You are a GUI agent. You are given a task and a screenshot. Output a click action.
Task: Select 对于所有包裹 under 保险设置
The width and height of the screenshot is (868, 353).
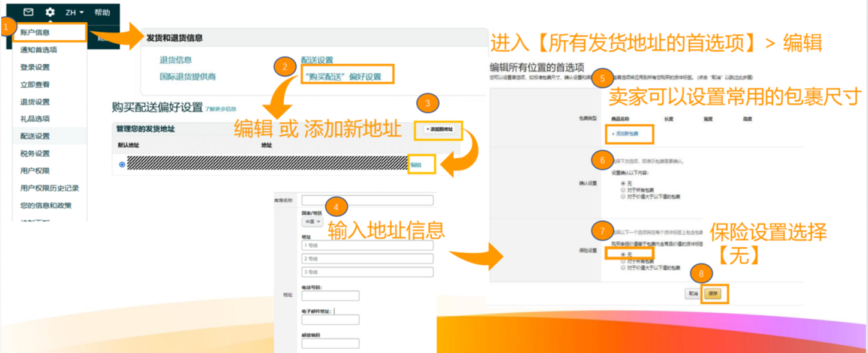pos(623,261)
